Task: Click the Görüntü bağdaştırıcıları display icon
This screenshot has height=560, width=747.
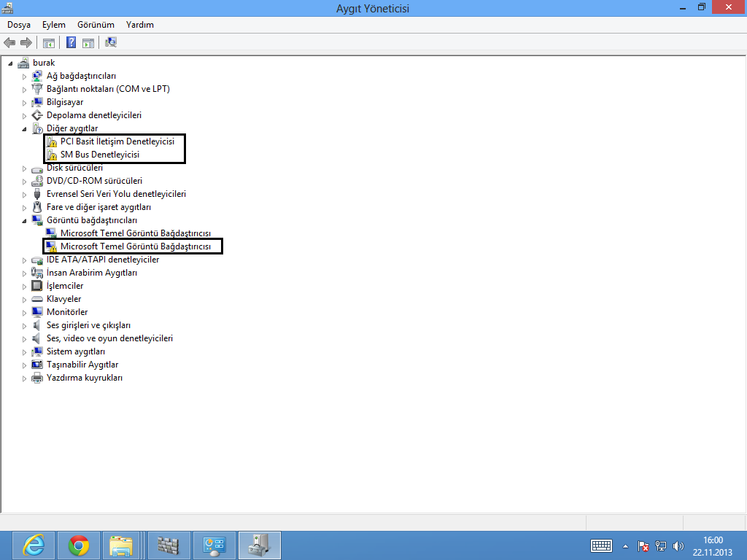Action: (x=36, y=220)
